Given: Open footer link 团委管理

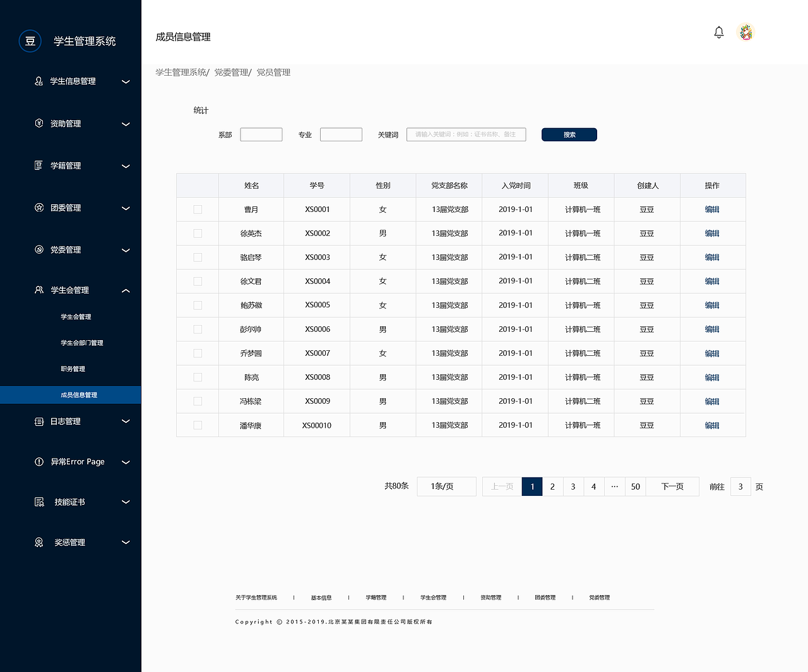Looking at the screenshot, I should (545, 598).
